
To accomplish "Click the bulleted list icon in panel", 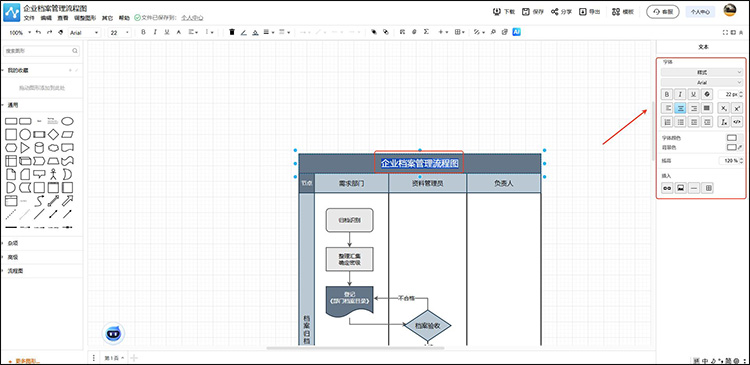I will (x=681, y=122).
